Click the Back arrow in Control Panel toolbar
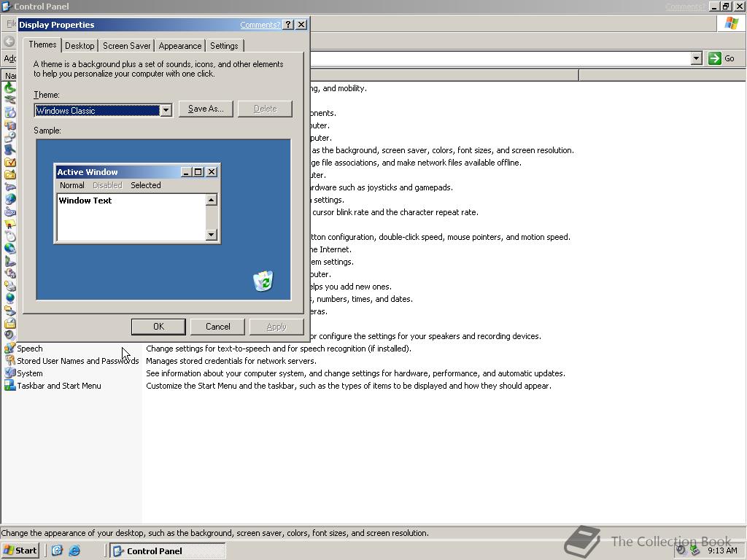Viewport: 747px width, 560px height. (9, 41)
